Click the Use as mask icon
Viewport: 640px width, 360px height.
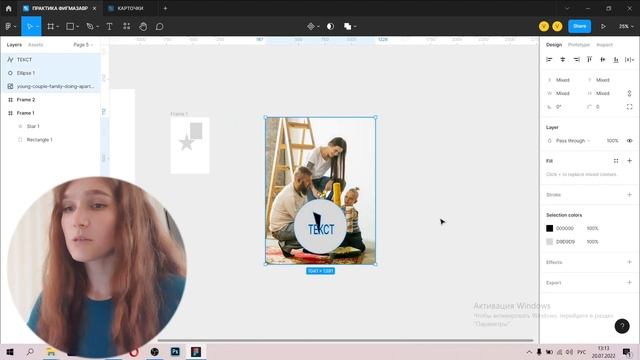click(330, 27)
